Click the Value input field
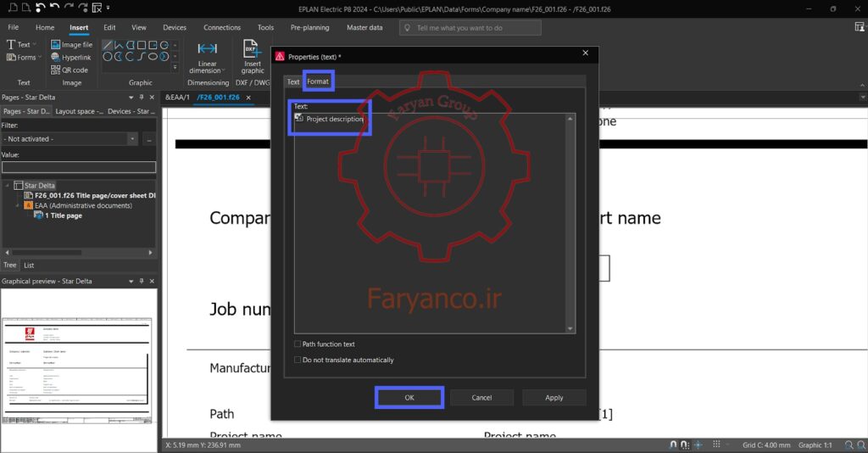 point(79,167)
